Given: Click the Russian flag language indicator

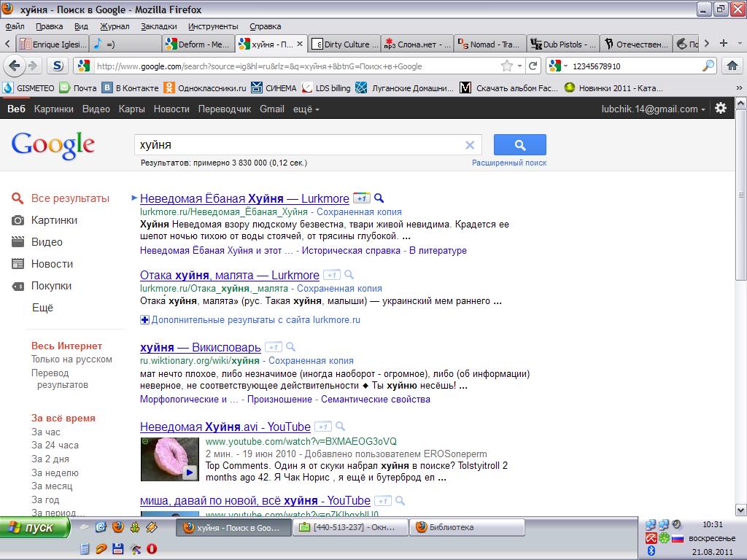Looking at the screenshot, I should 678,539.
